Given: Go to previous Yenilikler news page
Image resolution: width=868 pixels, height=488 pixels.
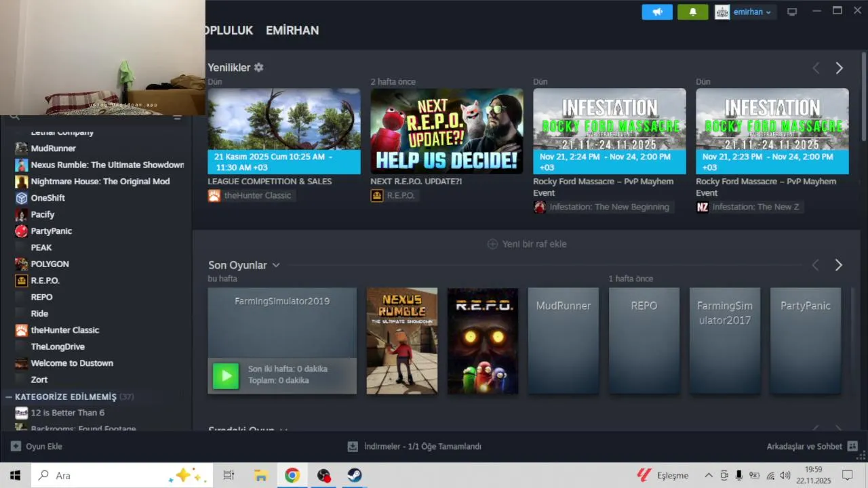Looking at the screenshot, I should coord(816,68).
